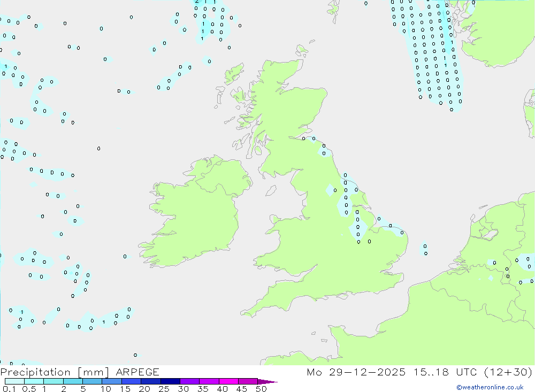Click the weatheronline.co.uk copyright link
535x392 pixels.
pyautogui.click(x=490, y=387)
